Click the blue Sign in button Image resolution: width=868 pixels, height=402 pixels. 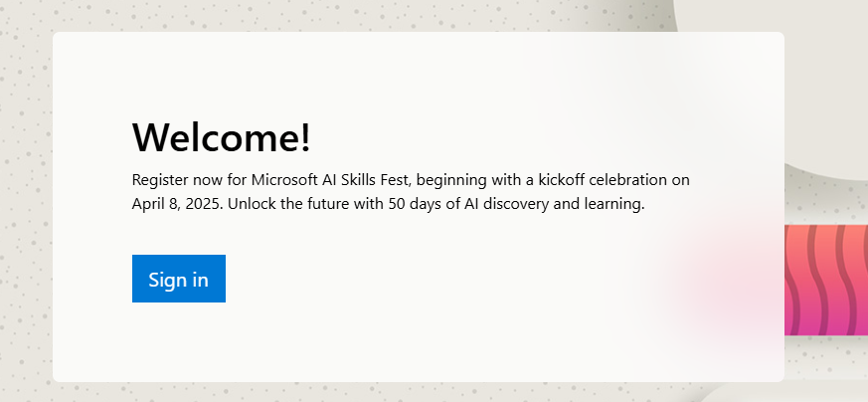pyautogui.click(x=178, y=279)
